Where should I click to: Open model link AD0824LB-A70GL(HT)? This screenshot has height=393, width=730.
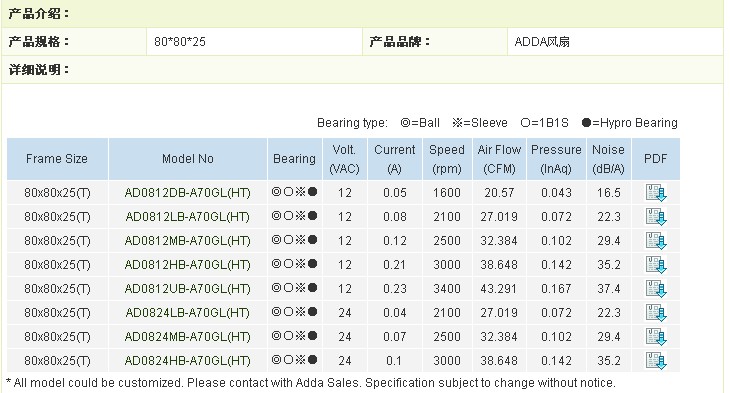188,313
